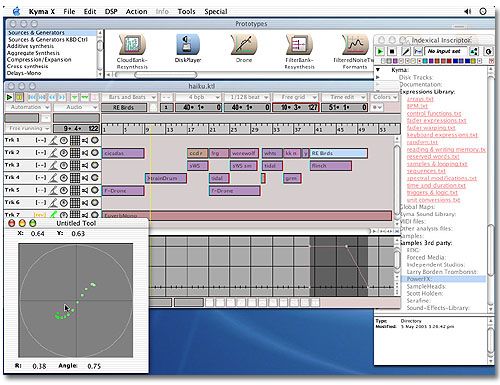
Task: Click the network-shaped icon beside No input set
Action: click(474, 51)
